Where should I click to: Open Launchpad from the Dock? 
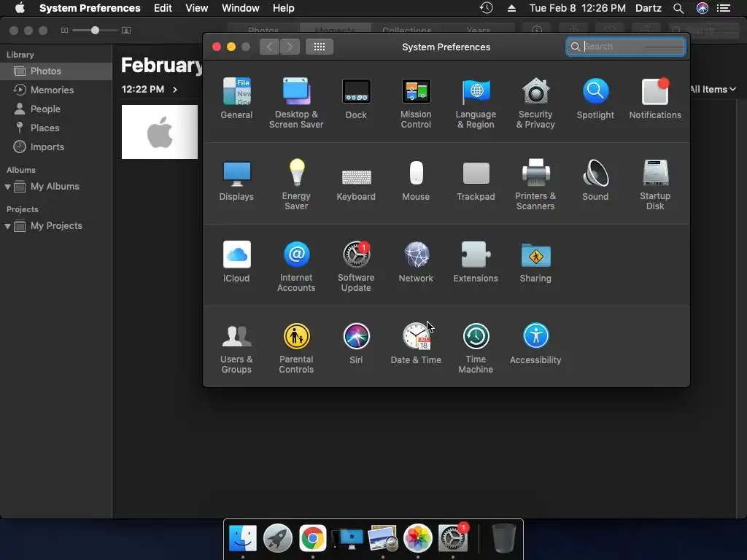[x=278, y=538]
